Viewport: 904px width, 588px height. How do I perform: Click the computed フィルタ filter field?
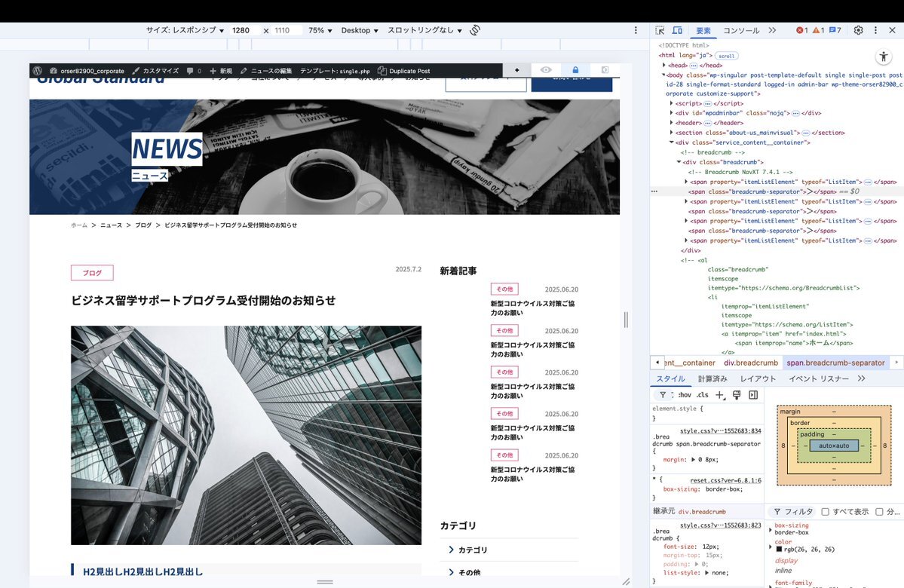click(x=793, y=512)
